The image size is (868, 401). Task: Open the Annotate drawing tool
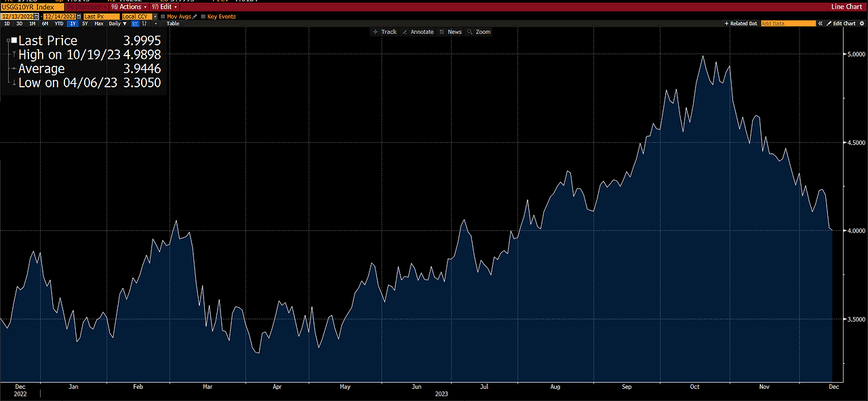click(x=418, y=31)
